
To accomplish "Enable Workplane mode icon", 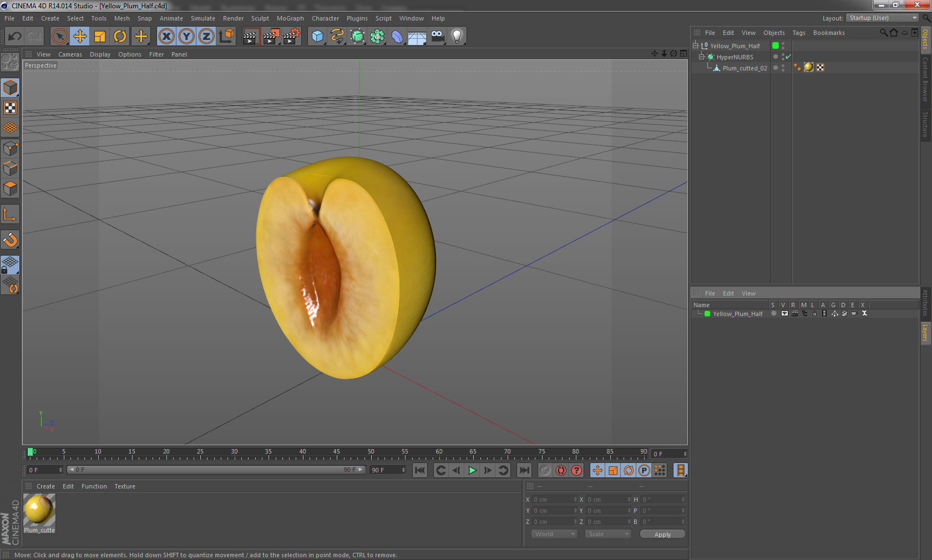I will (x=10, y=128).
